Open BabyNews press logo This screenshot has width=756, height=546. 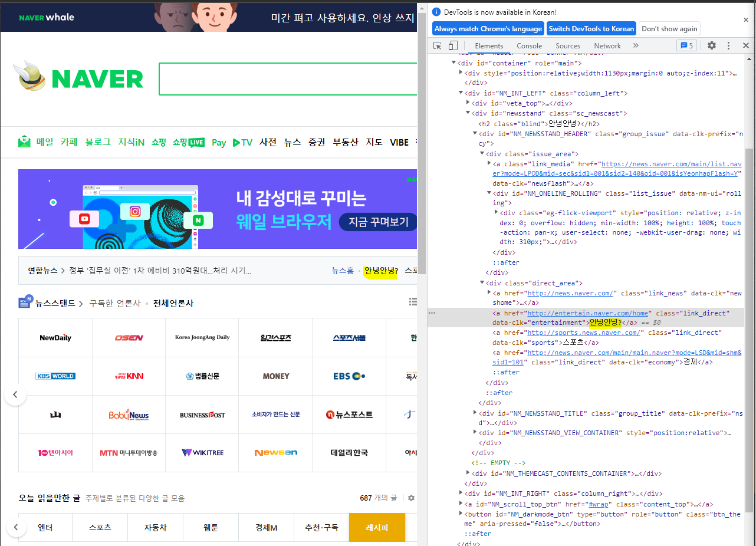[129, 415]
